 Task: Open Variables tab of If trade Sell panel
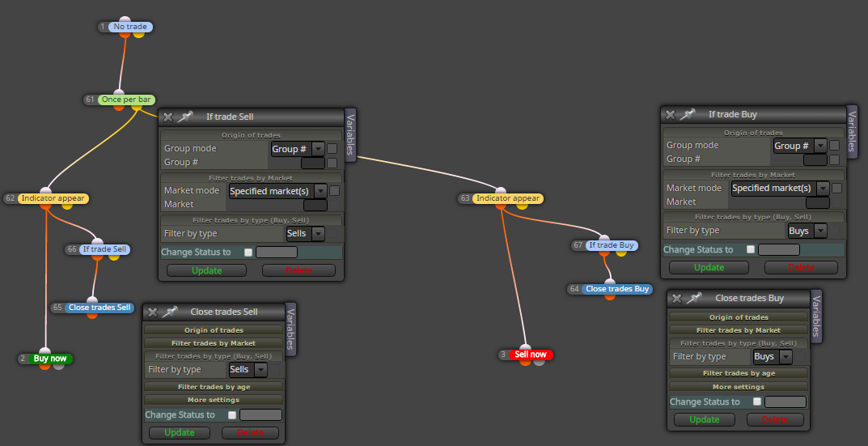click(350, 134)
